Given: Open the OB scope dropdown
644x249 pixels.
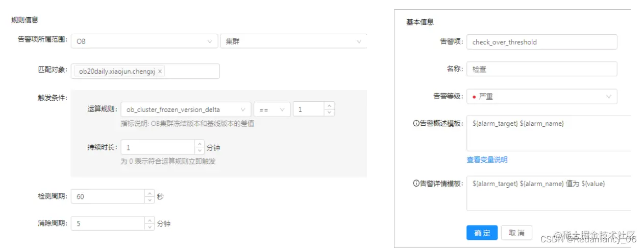Looking at the screenshot, I should [x=144, y=41].
